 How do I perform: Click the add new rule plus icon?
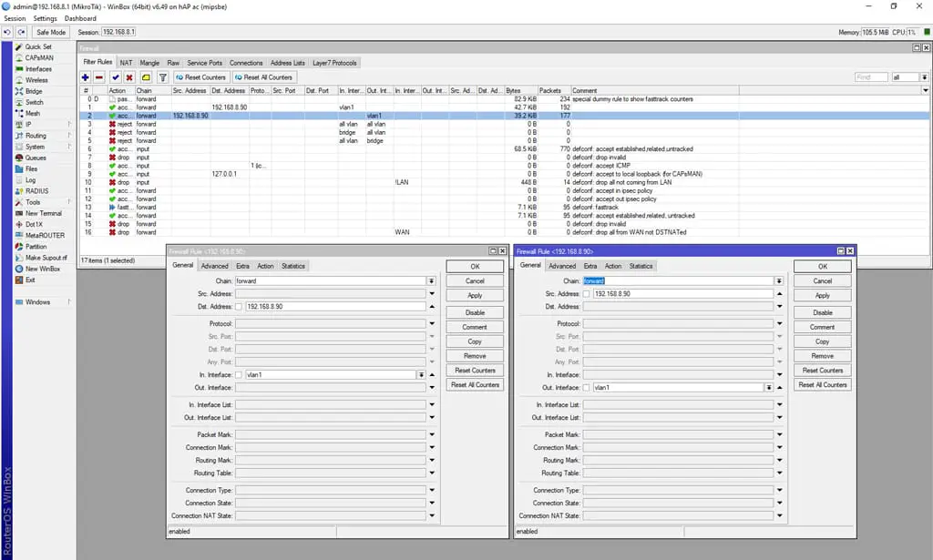tap(85, 77)
